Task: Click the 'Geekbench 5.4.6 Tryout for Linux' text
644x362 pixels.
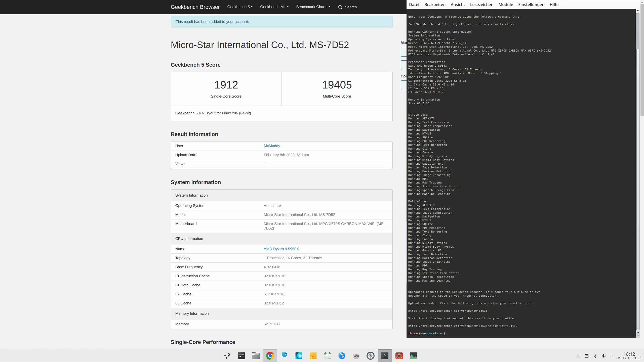Action: 213,113
